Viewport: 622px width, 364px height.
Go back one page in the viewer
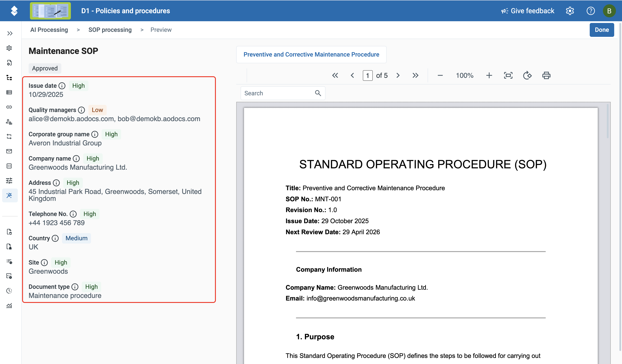(352, 75)
